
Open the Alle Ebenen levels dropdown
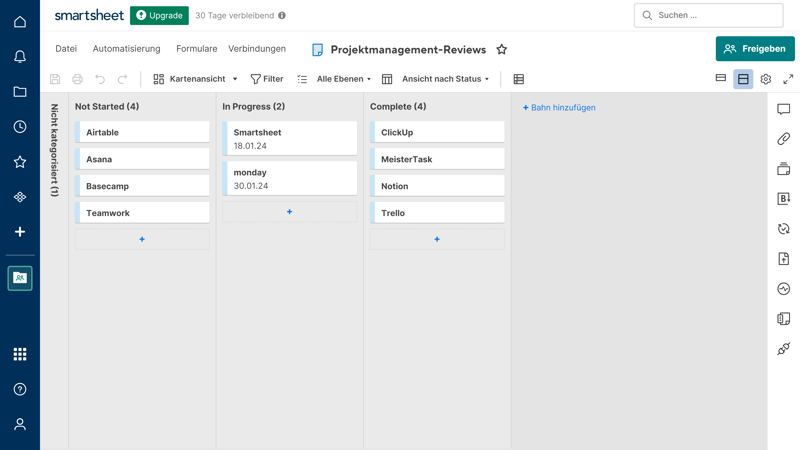(343, 79)
